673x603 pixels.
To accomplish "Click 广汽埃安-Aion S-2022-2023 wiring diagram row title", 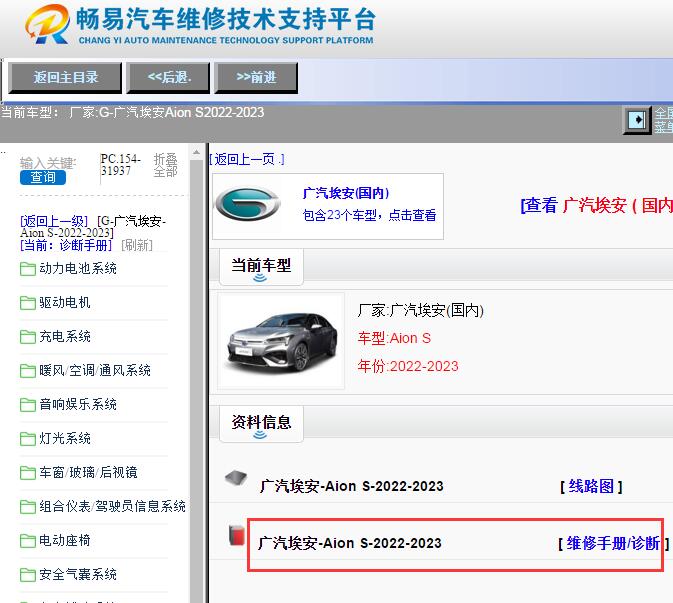I will [x=352, y=486].
